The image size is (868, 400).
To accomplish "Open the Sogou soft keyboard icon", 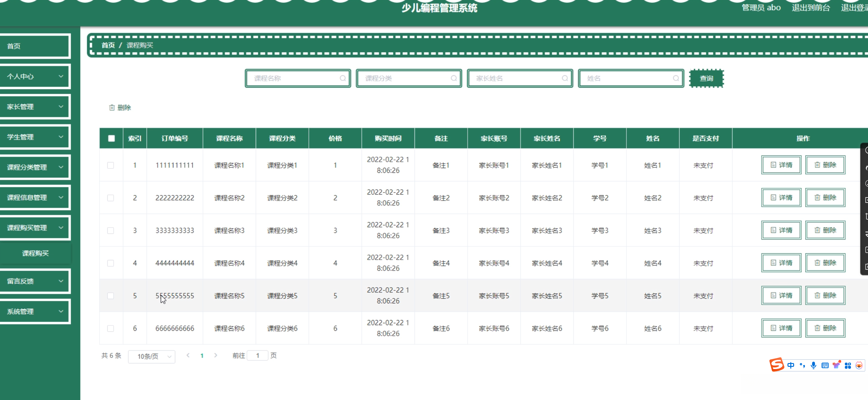I will [x=825, y=365].
